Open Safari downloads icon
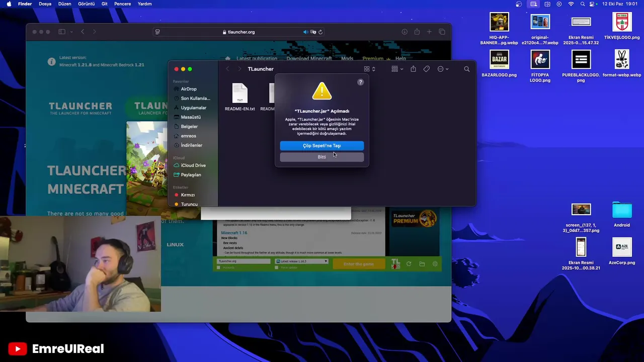 pos(405,32)
